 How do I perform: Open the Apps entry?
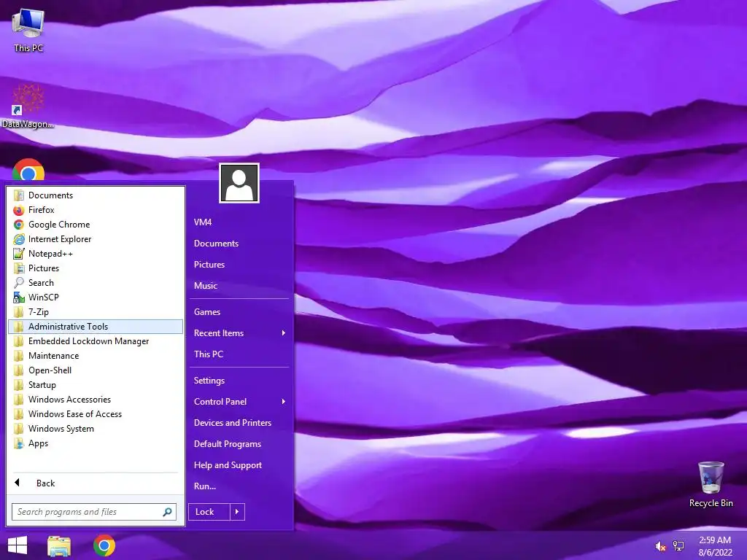click(96, 443)
